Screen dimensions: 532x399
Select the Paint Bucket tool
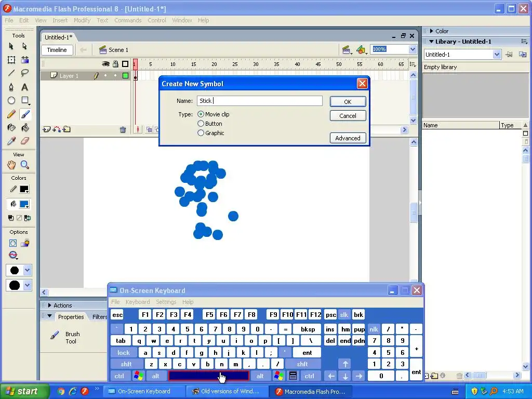(x=25, y=128)
